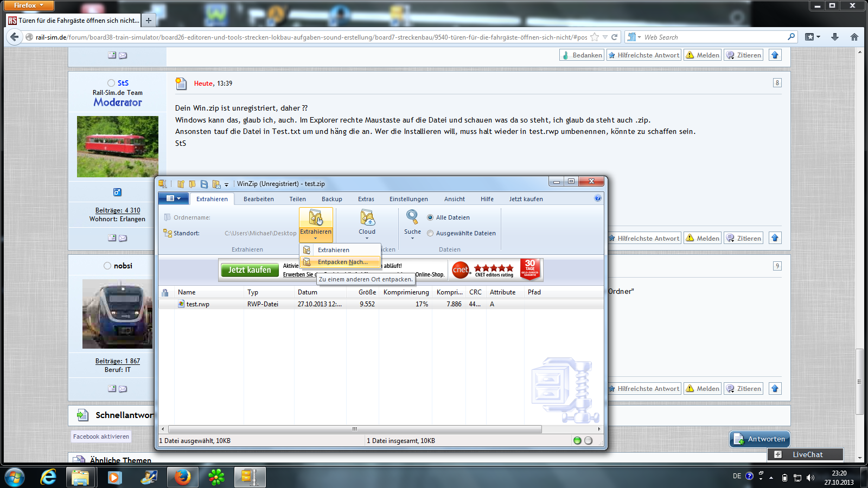
Task: Open the Ansicht ribbon tab
Action: 455,199
